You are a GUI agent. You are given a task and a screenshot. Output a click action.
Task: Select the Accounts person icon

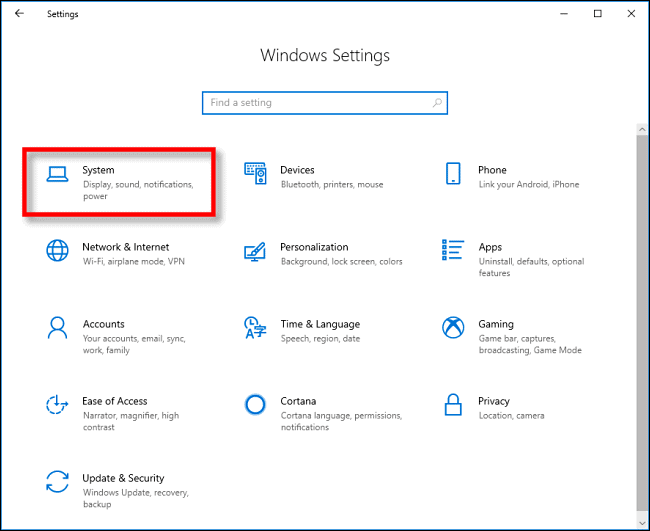tap(57, 327)
